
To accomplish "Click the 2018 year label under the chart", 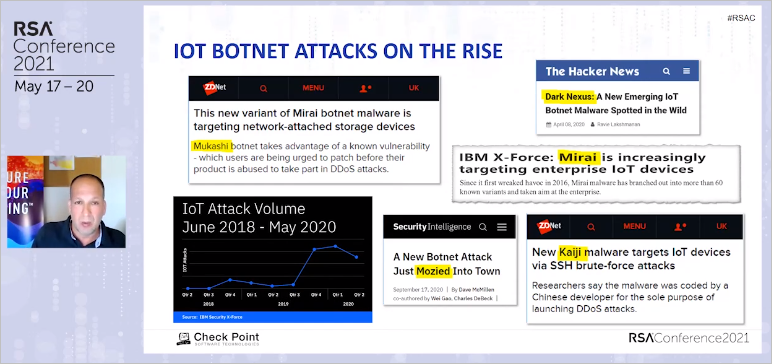I will click(209, 305).
